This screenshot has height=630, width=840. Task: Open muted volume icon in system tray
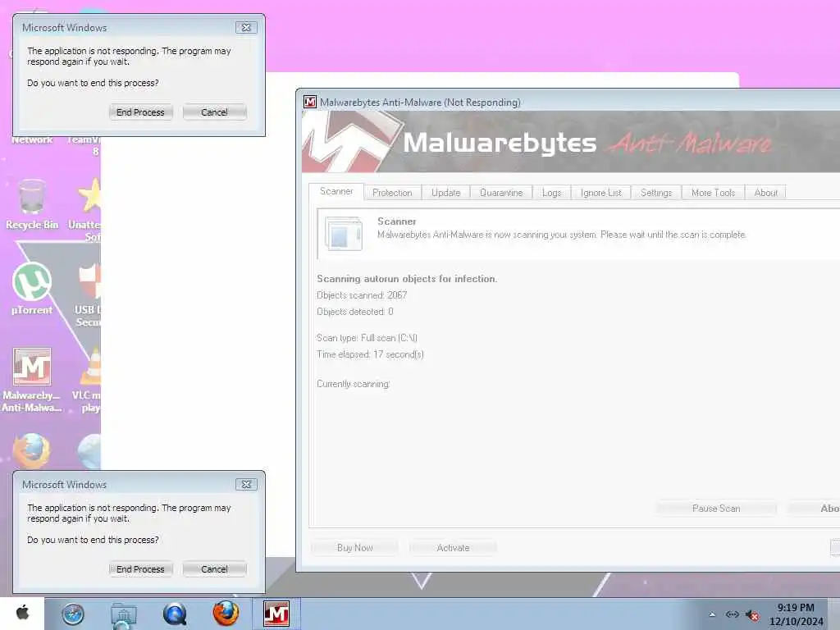752,615
